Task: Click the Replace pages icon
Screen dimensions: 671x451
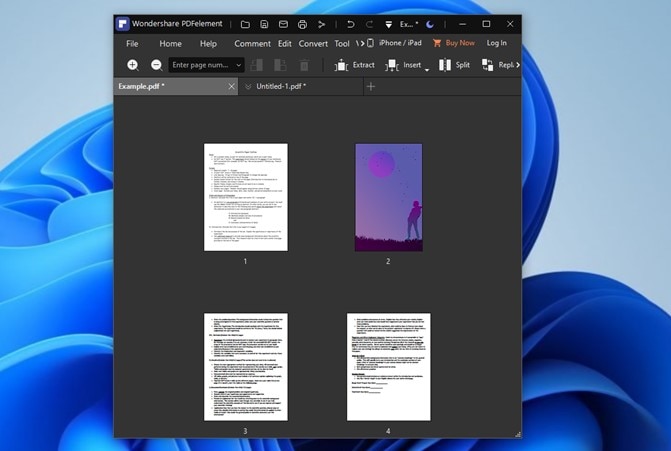Action: 487,65
